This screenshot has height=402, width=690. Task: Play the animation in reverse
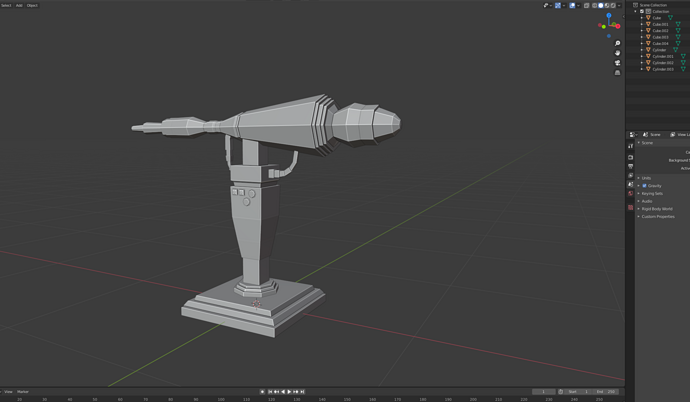(283, 391)
